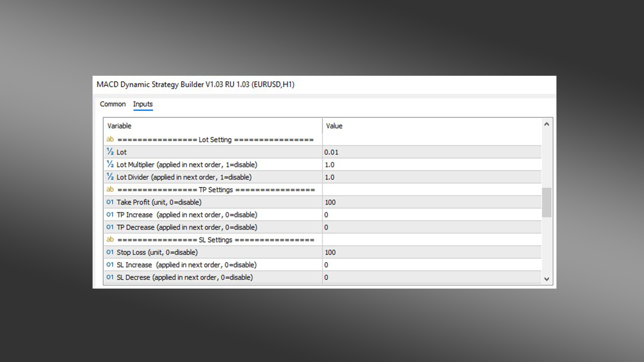Click the fraction icon beside Lot Divider

pyautogui.click(x=110, y=177)
